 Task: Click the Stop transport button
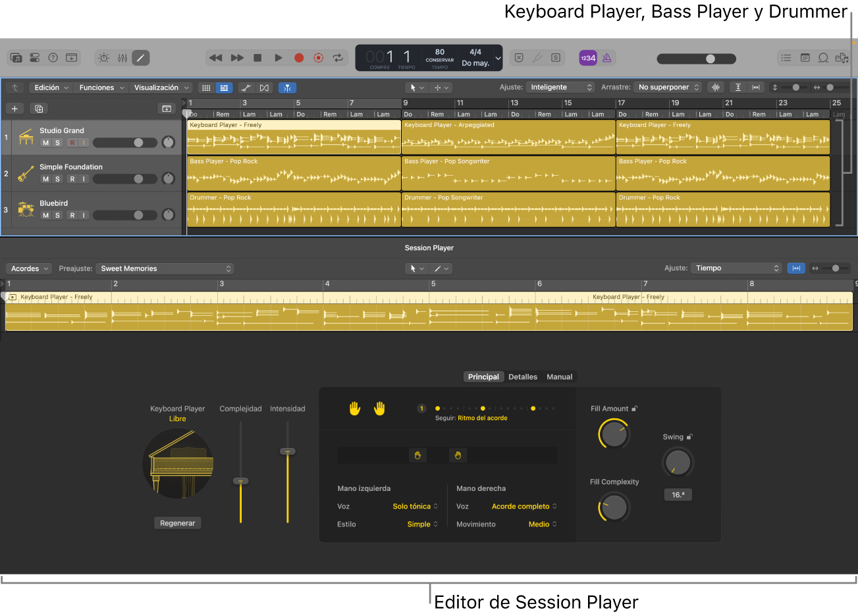[x=257, y=58]
